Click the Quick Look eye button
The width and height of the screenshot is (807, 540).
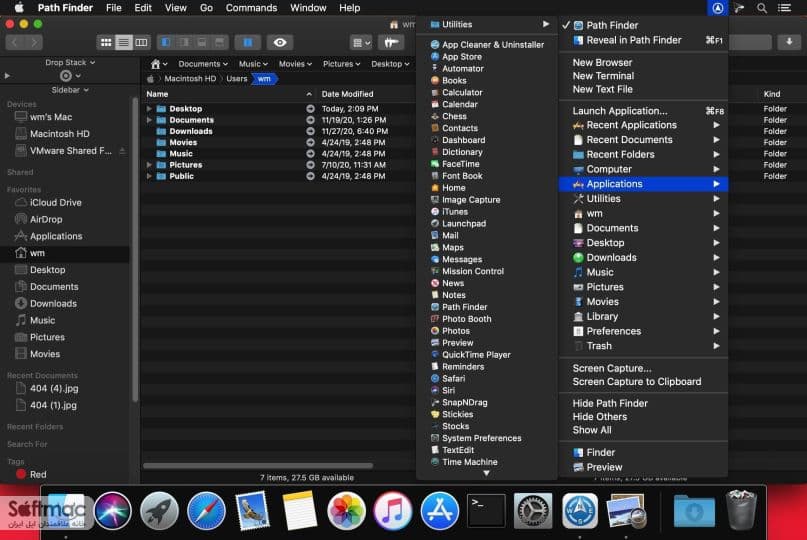click(x=280, y=43)
